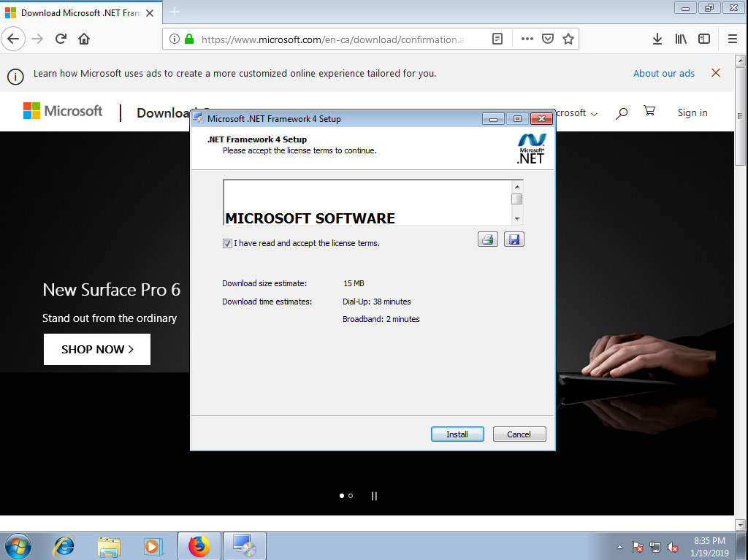Open Firefox hamburger menu
Screen dimensions: 748x560
click(733, 39)
